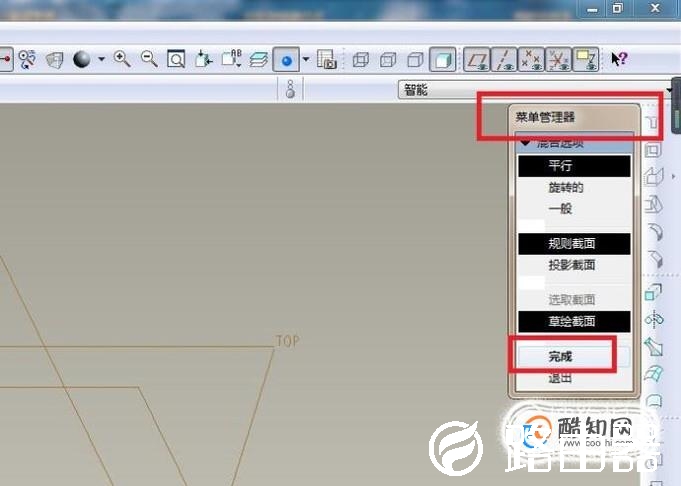
Task: Refit the model to the screen
Action: 176,59
